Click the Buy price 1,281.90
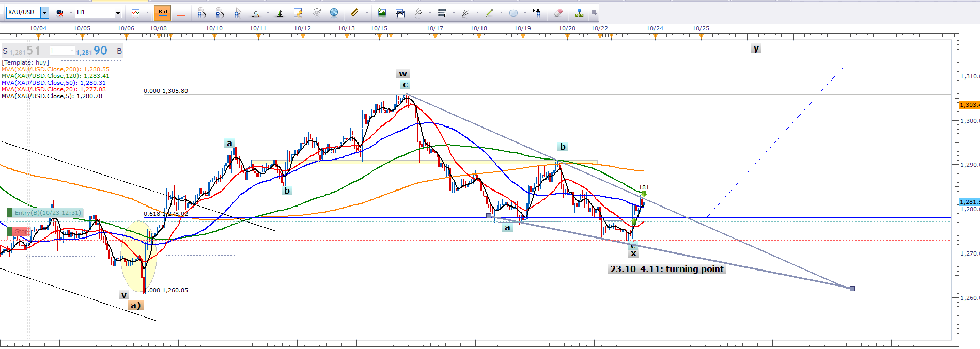Image resolution: width=980 pixels, height=349 pixels. click(x=92, y=51)
